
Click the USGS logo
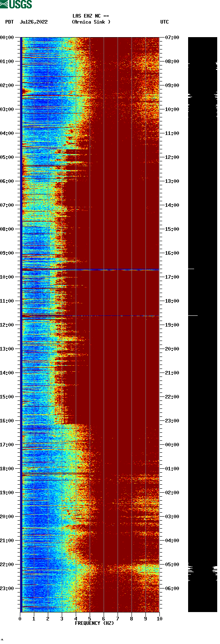[16, 4]
